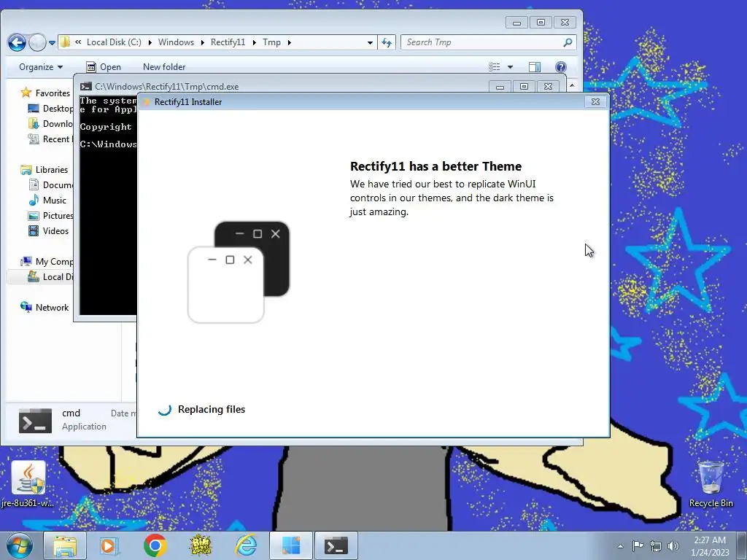Open File Explorer from the taskbar
The width and height of the screenshot is (747, 560).
pyautogui.click(x=65, y=545)
